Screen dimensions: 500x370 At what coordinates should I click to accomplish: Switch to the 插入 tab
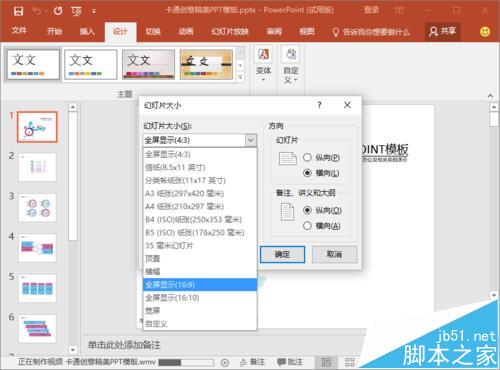(87, 31)
